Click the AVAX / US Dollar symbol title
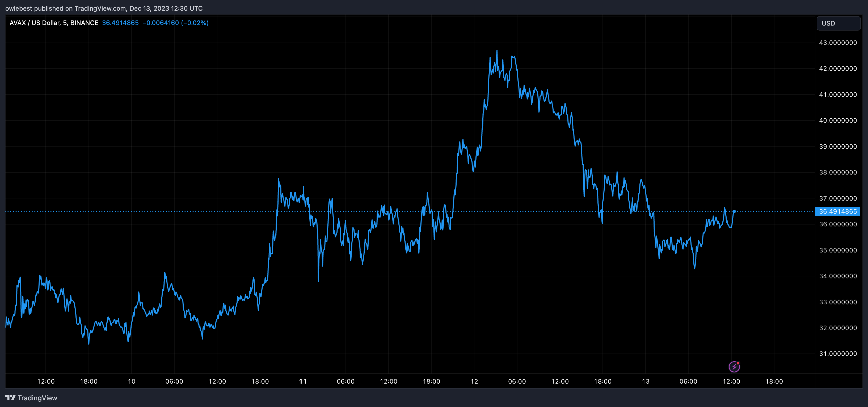Image resolution: width=868 pixels, height=407 pixels. (x=54, y=23)
